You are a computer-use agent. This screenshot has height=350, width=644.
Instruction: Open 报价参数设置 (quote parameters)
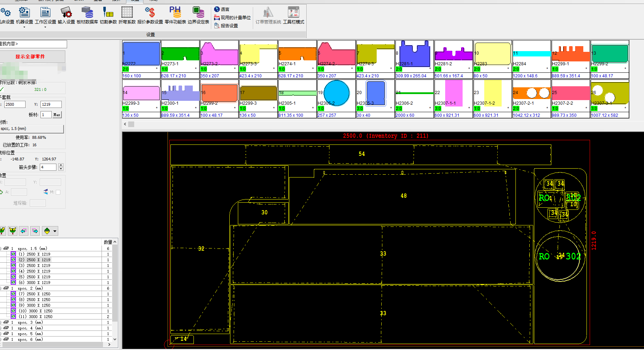150,16
